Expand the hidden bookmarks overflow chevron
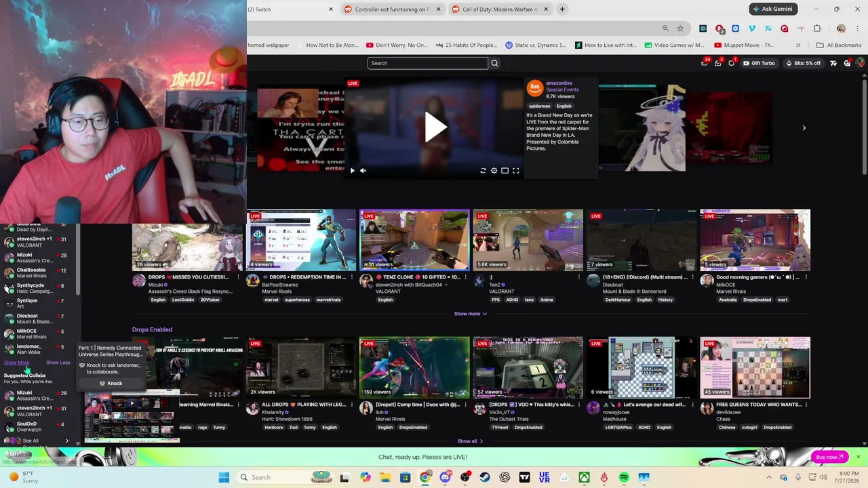 [x=798, y=45]
